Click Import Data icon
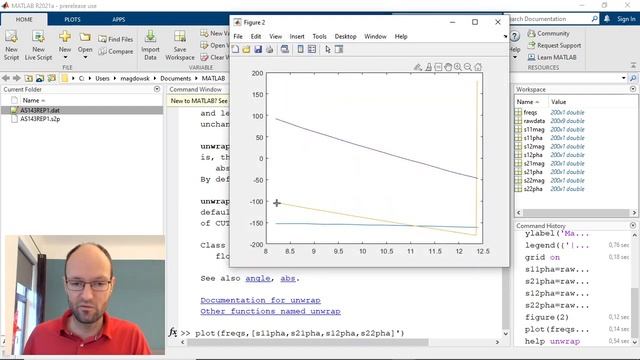640x360 pixels. [150, 45]
